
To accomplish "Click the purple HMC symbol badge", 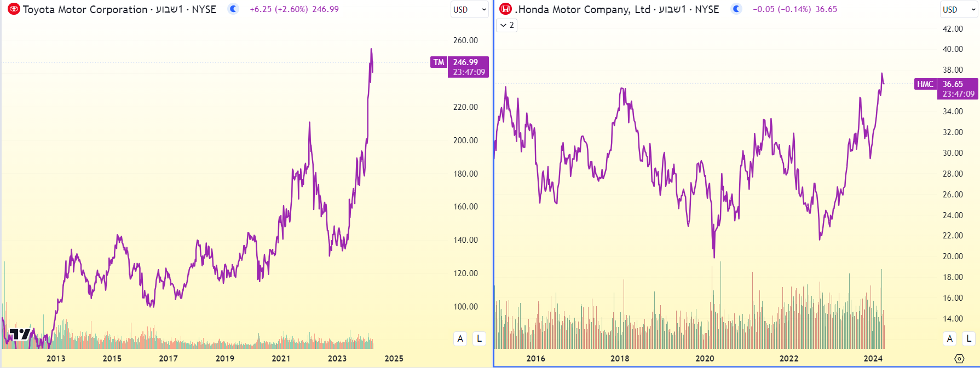I will 925,84.
